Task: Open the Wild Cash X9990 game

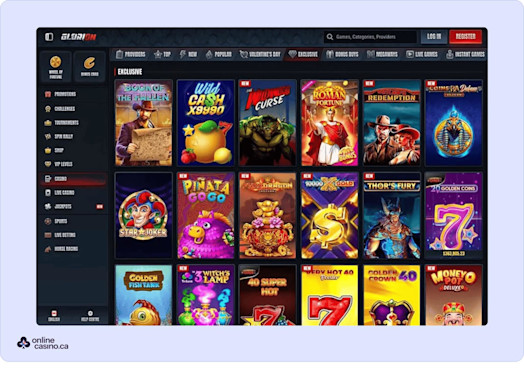Action: tap(206, 123)
